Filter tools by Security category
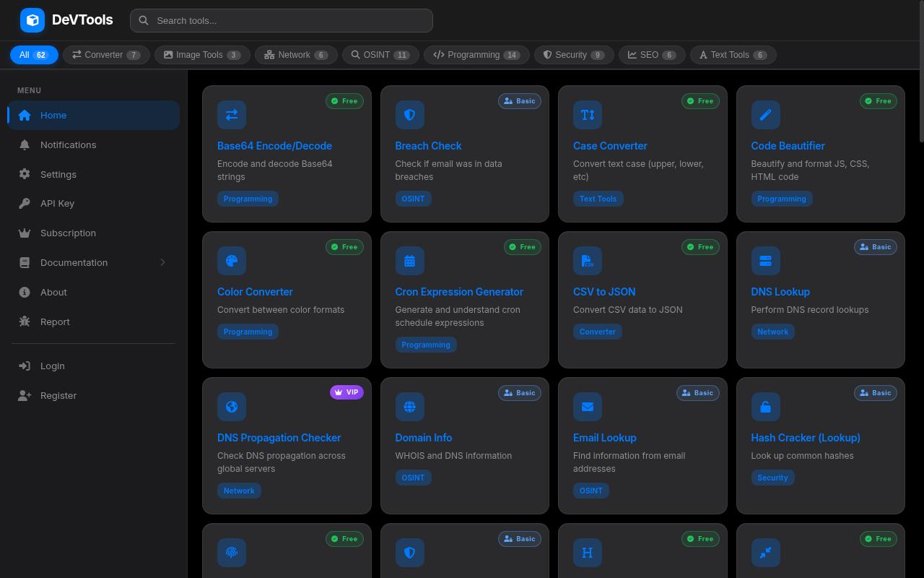This screenshot has height=578, width=924. point(574,55)
